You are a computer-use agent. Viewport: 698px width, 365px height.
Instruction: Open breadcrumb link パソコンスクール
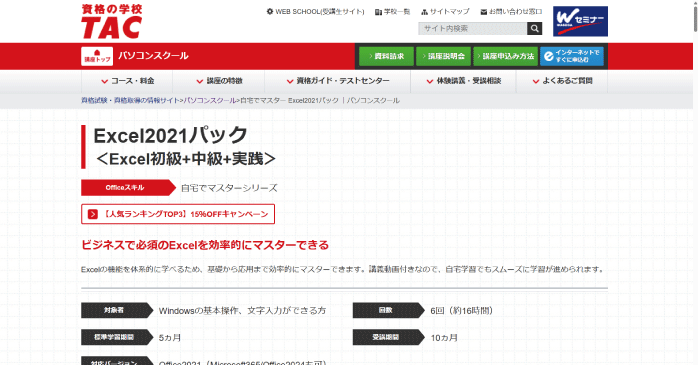coord(210,101)
